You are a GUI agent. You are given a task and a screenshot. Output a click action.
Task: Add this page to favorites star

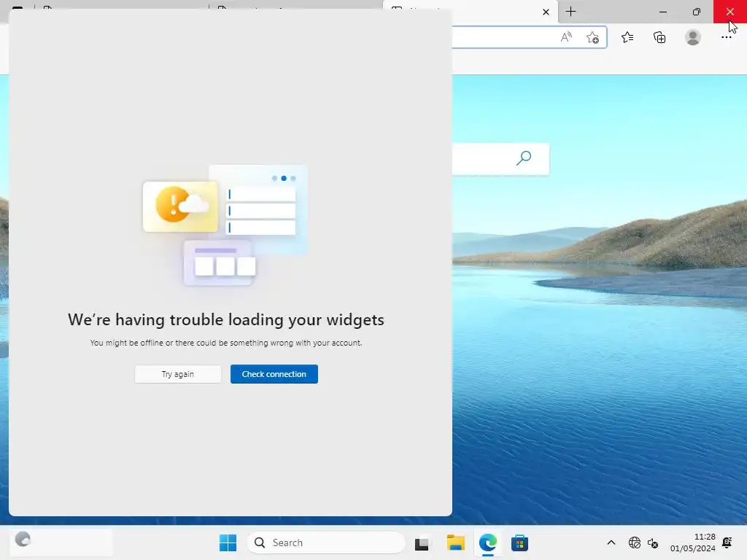pos(592,37)
